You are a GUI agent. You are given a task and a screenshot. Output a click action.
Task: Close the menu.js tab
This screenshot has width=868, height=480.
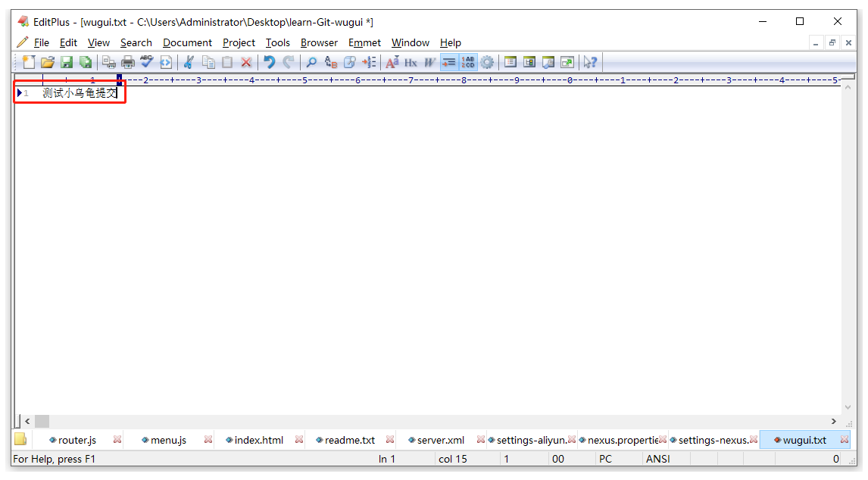[x=208, y=440]
